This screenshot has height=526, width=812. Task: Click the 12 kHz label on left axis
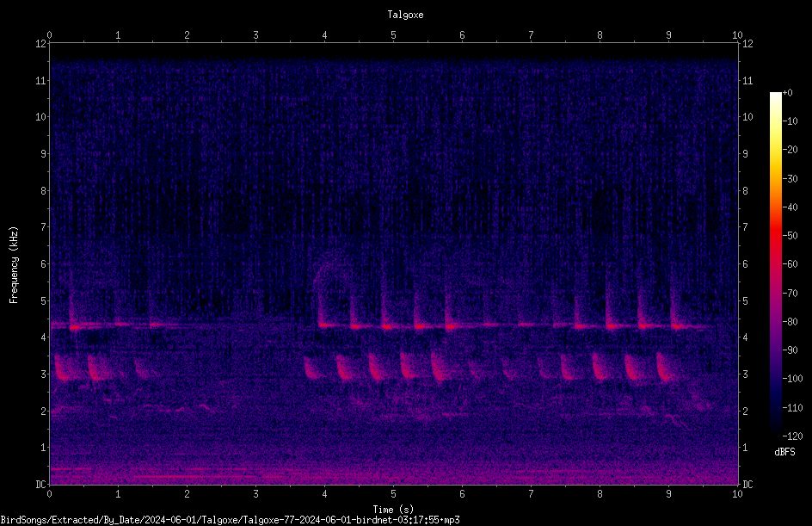tap(41, 44)
